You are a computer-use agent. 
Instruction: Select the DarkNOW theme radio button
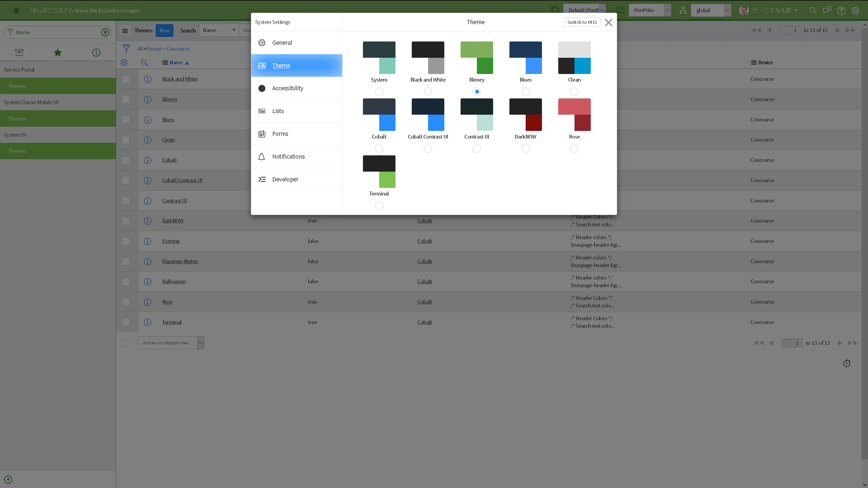[x=526, y=149]
